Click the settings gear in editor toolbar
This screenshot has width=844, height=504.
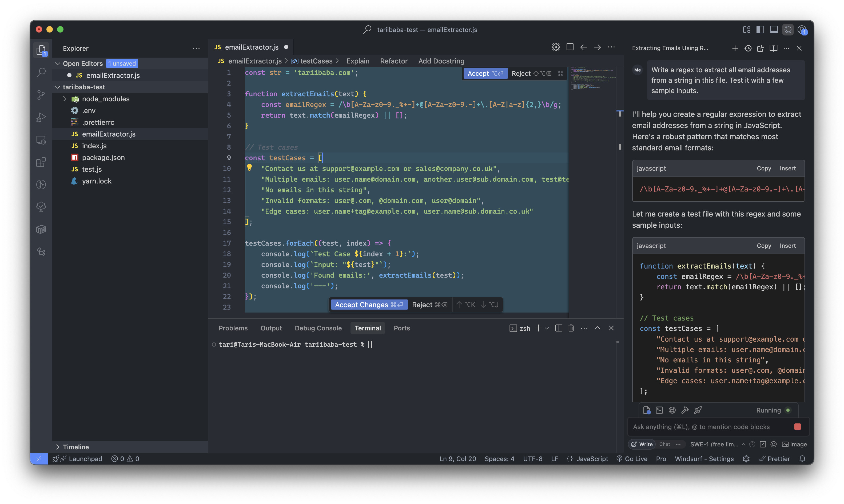(x=556, y=47)
